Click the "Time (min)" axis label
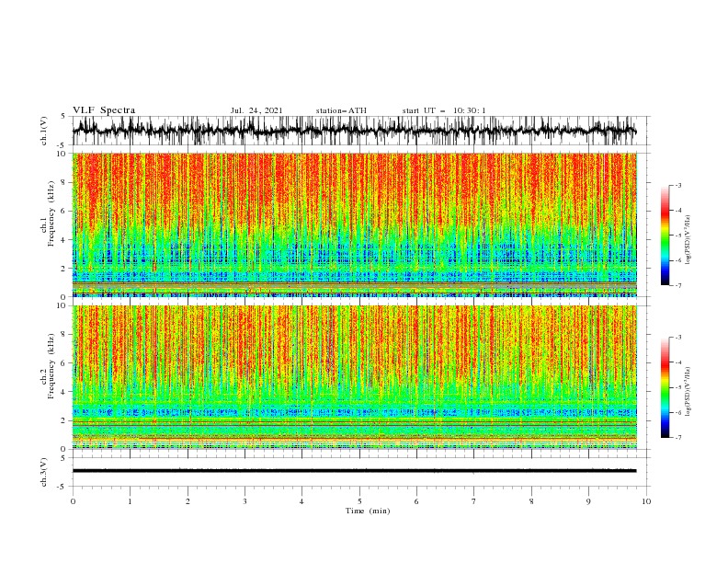The height and width of the screenshot is (563, 728). [368, 511]
